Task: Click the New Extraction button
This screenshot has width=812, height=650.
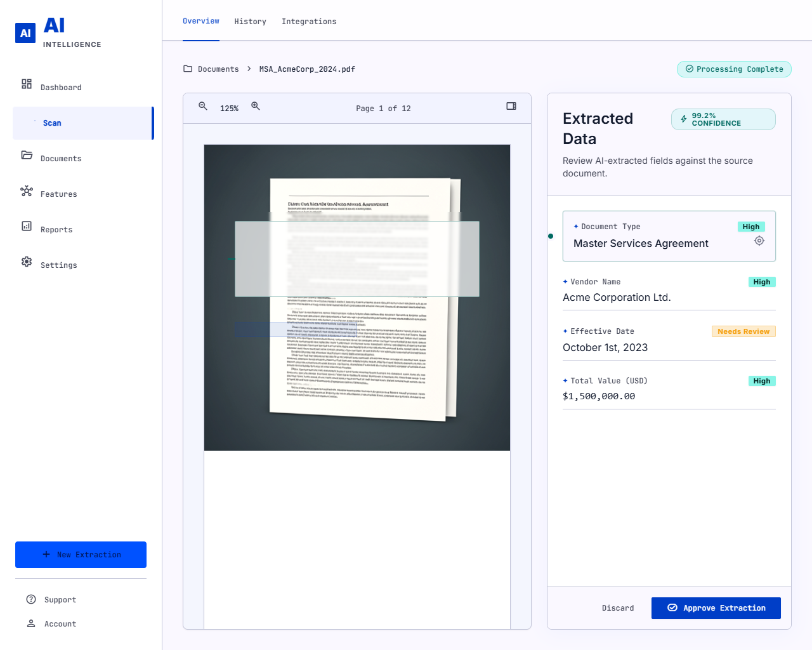Action: (81, 555)
